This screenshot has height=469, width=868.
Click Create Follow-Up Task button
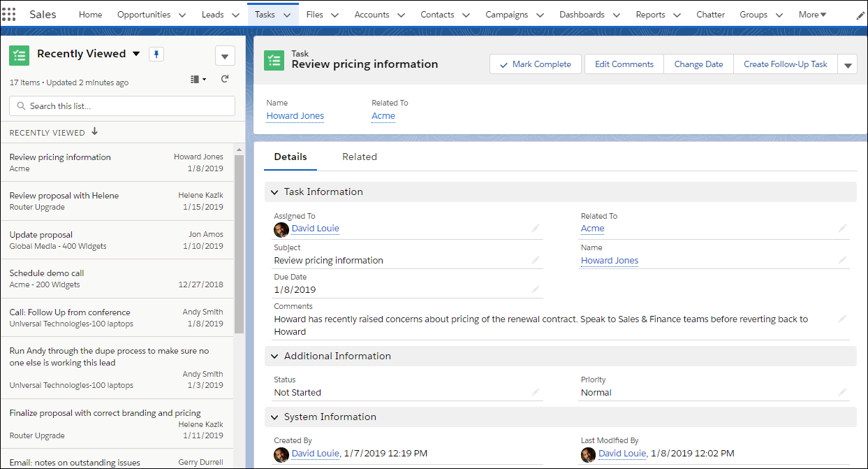(x=785, y=64)
